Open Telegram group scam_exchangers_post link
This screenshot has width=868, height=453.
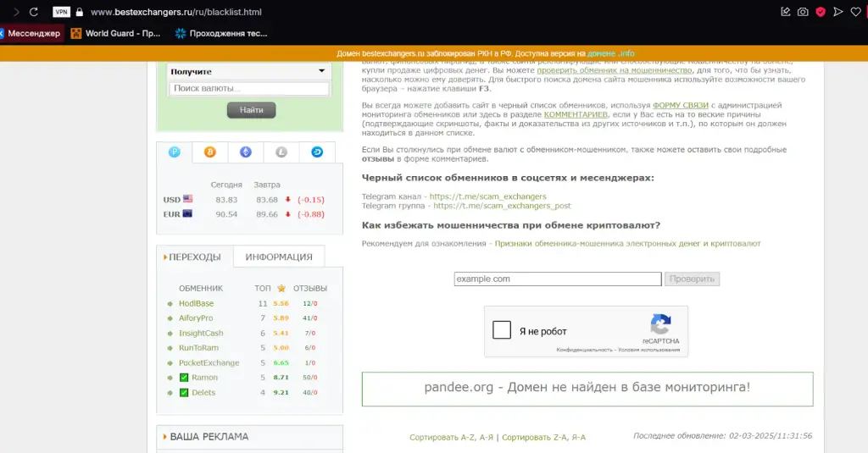[502, 206]
